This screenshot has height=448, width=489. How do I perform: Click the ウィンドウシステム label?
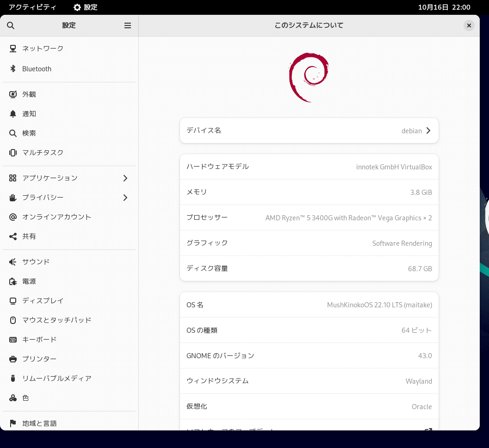217,381
